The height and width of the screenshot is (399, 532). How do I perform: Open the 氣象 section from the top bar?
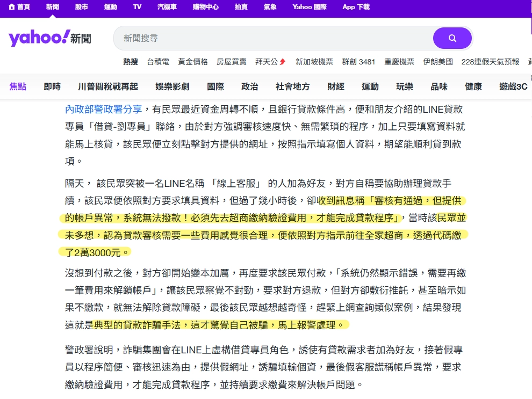(270, 8)
